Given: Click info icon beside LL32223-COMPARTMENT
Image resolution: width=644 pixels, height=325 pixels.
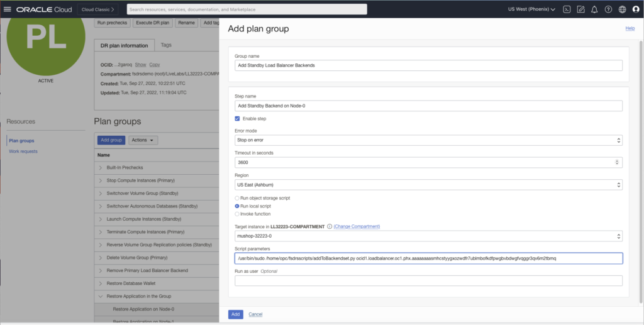Looking at the screenshot, I should (330, 226).
